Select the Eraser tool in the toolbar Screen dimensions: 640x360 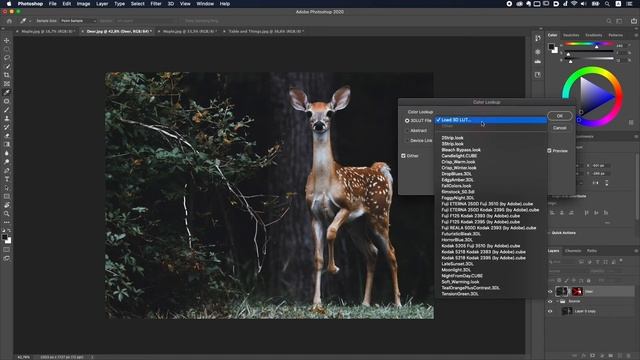pos(7,136)
